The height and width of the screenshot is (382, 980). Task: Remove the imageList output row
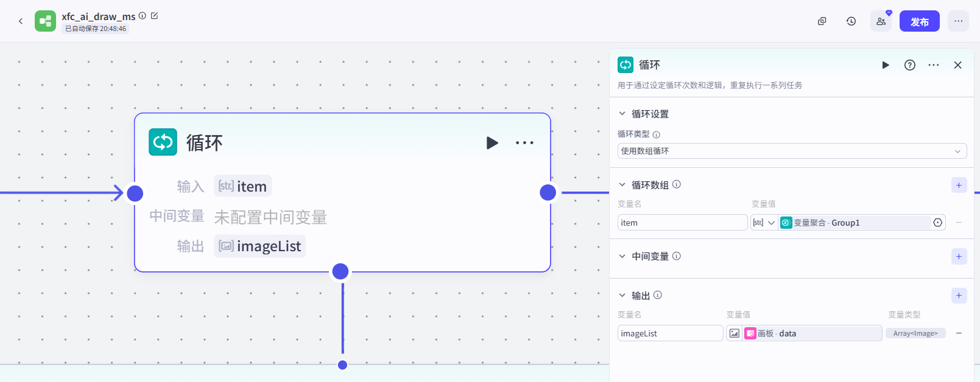pos(959,333)
